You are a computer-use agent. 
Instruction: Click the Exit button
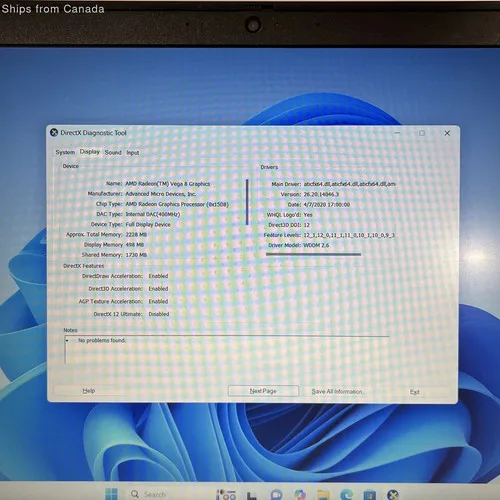(414, 392)
